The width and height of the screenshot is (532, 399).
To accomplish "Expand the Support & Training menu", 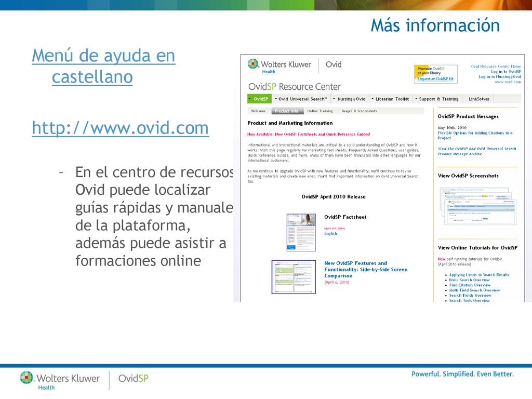I will tap(436, 99).
